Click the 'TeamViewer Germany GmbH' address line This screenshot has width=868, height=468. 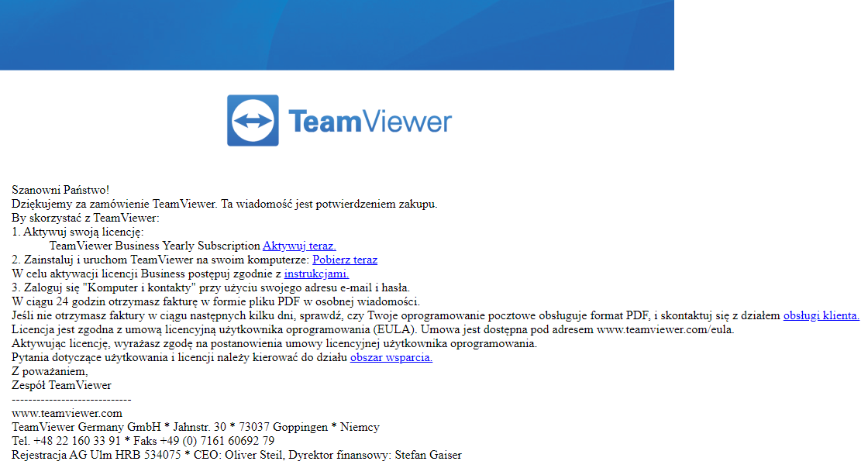pos(195,427)
